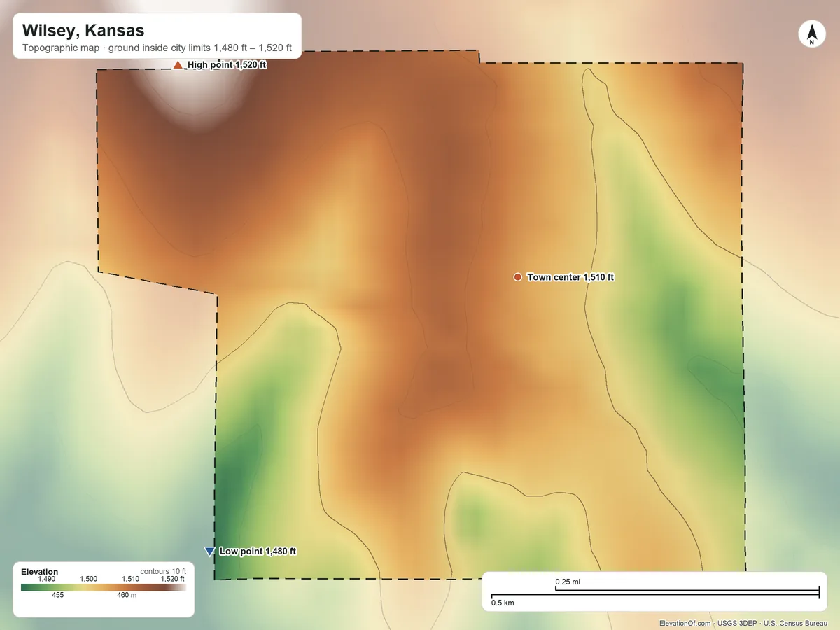Click the 'USGS 3DEP' attribution text
The width and height of the screenshot is (840, 630).
(x=738, y=623)
